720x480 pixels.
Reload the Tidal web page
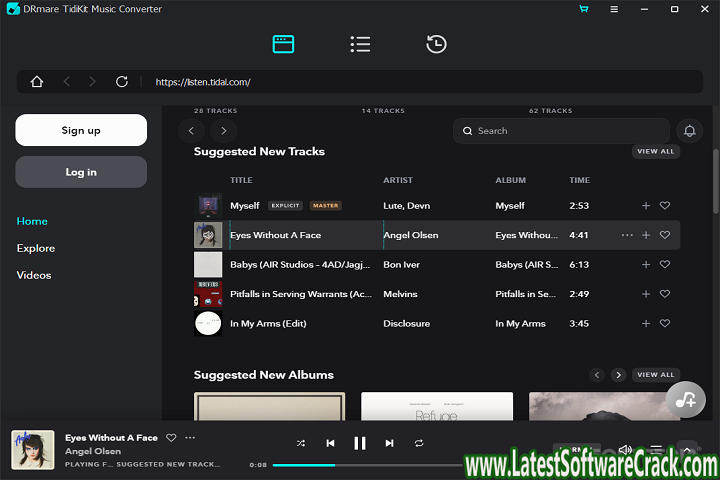(x=122, y=82)
